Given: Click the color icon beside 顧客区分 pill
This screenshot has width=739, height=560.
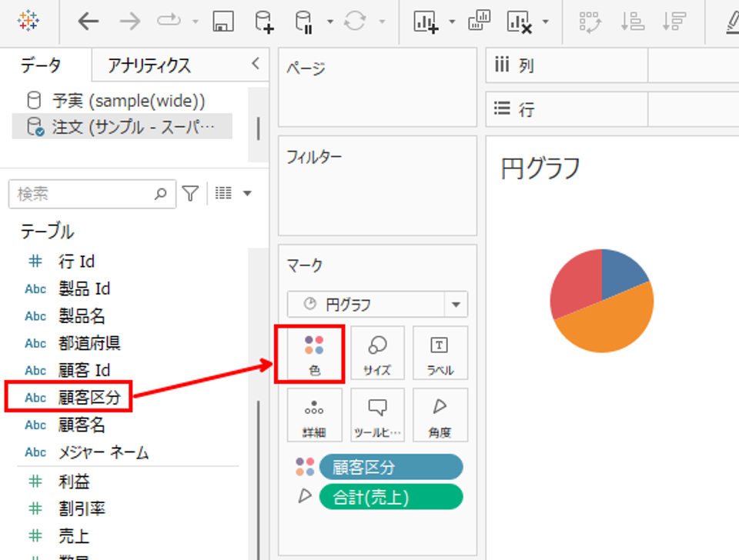Looking at the screenshot, I should click(x=305, y=467).
